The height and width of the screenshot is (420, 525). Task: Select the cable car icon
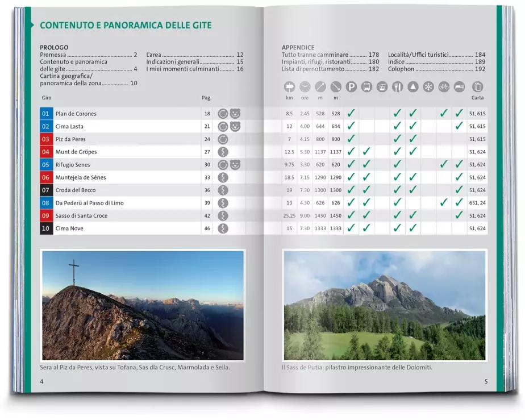(382, 87)
